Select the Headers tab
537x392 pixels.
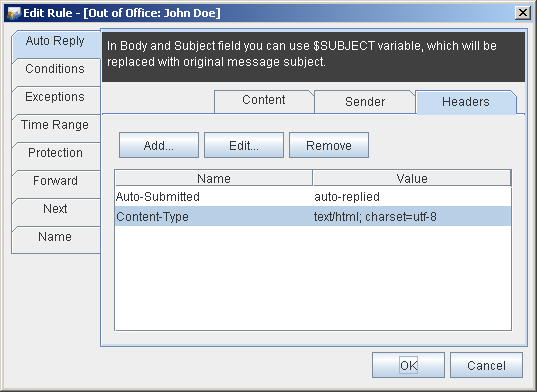pos(466,102)
